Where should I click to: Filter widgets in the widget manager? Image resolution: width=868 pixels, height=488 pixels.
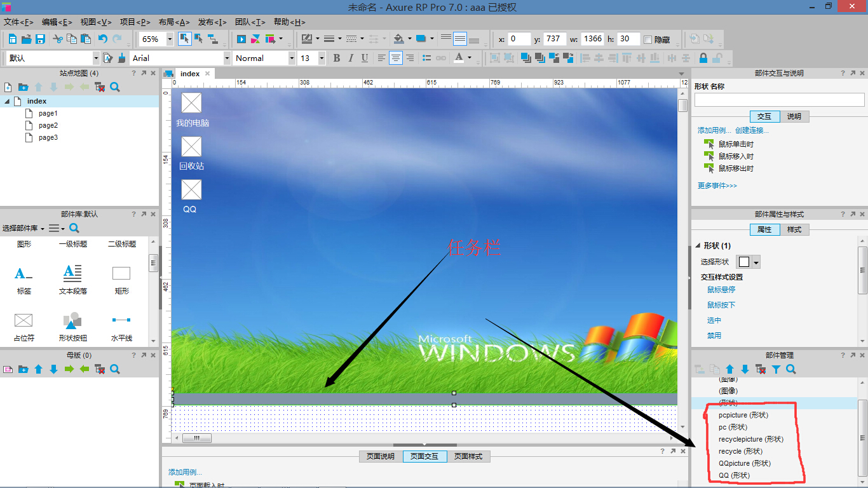(776, 369)
